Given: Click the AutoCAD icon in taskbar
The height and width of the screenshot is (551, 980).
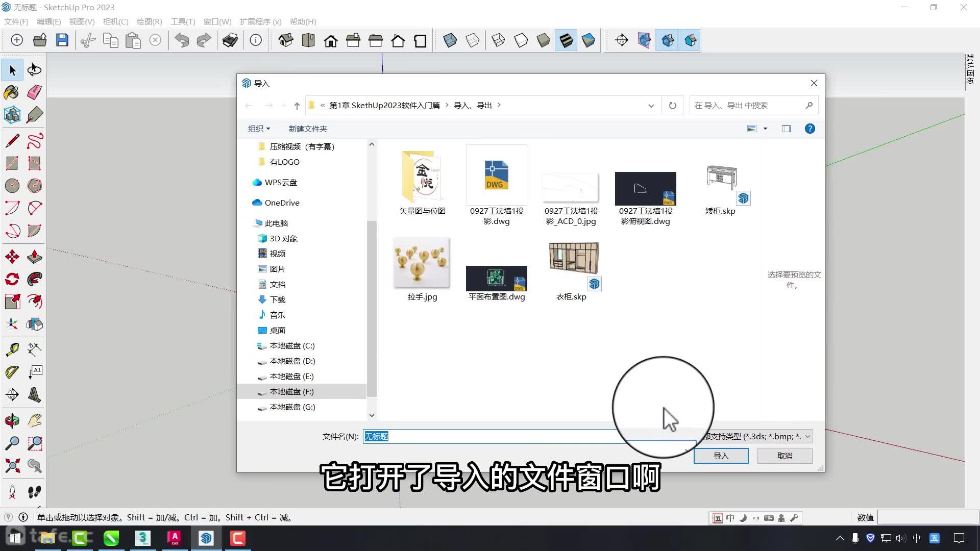Looking at the screenshot, I should 175,538.
